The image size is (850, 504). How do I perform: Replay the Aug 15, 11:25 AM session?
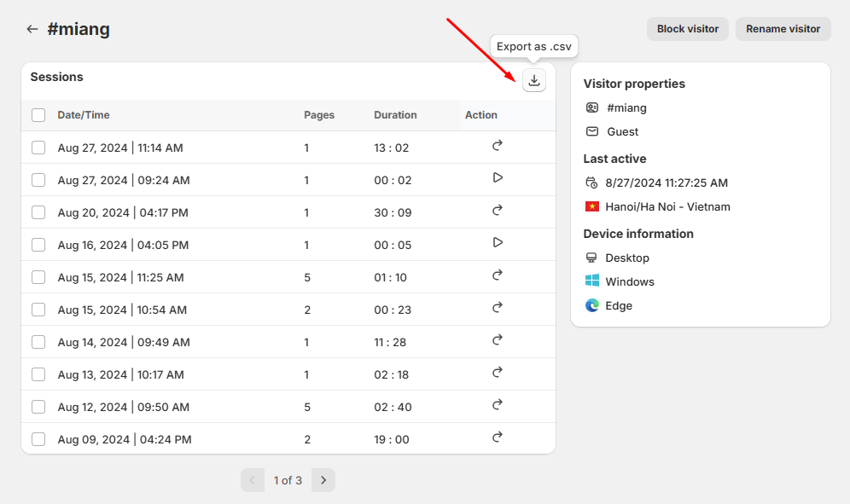(x=498, y=275)
